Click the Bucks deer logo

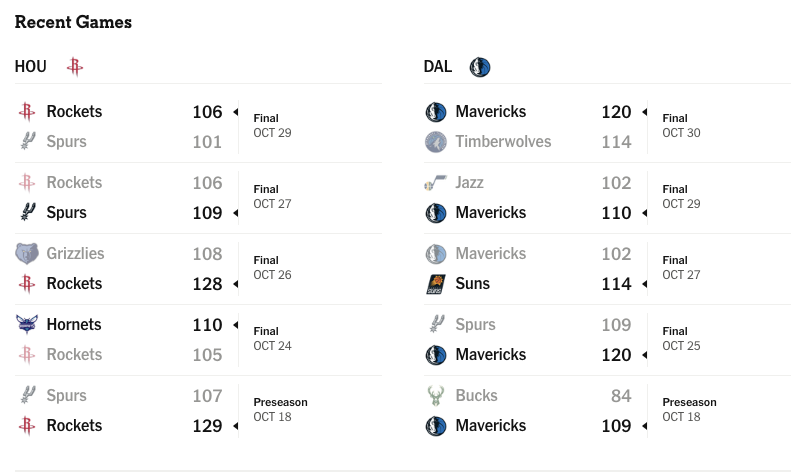[x=436, y=395]
